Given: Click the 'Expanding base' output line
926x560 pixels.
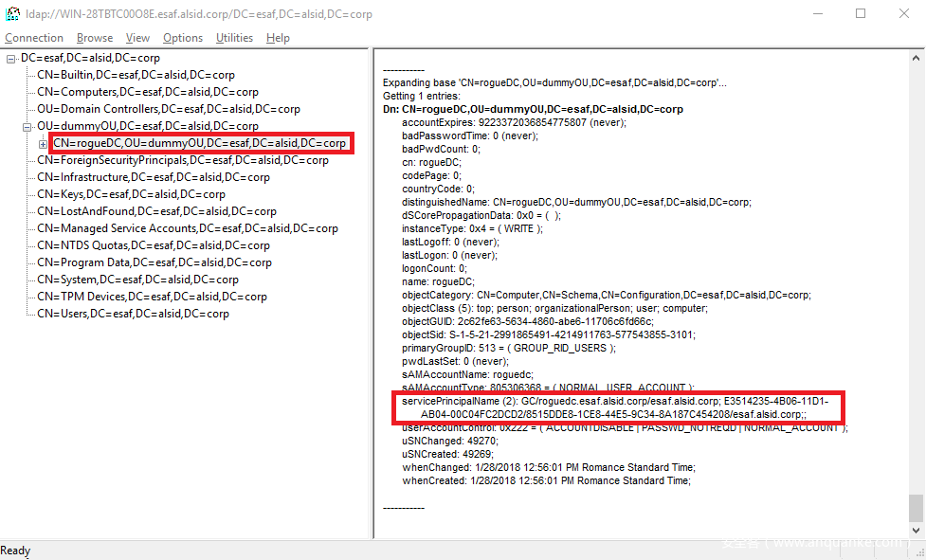Looking at the screenshot, I should tap(554, 83).
